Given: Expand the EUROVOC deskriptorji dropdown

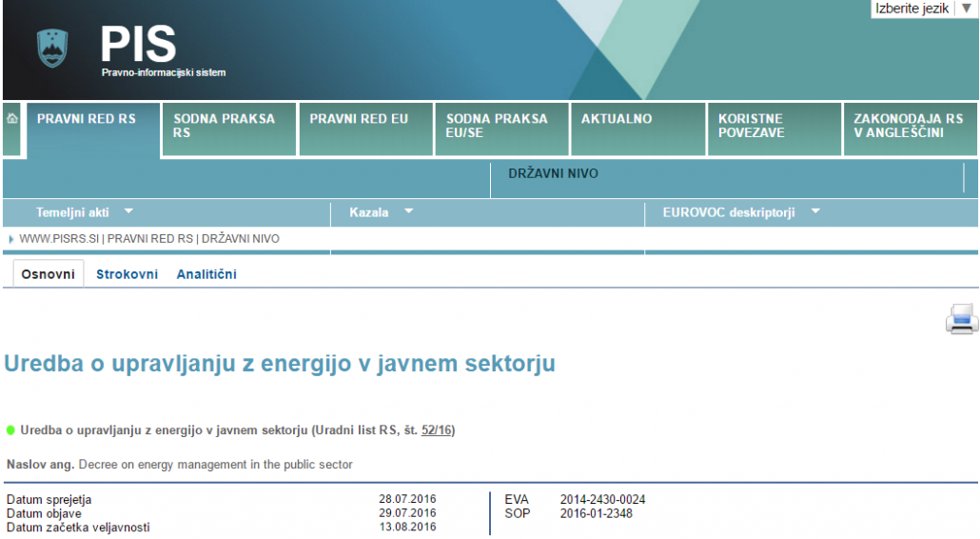Looking at the screenshot, I should tap(740, 212).
